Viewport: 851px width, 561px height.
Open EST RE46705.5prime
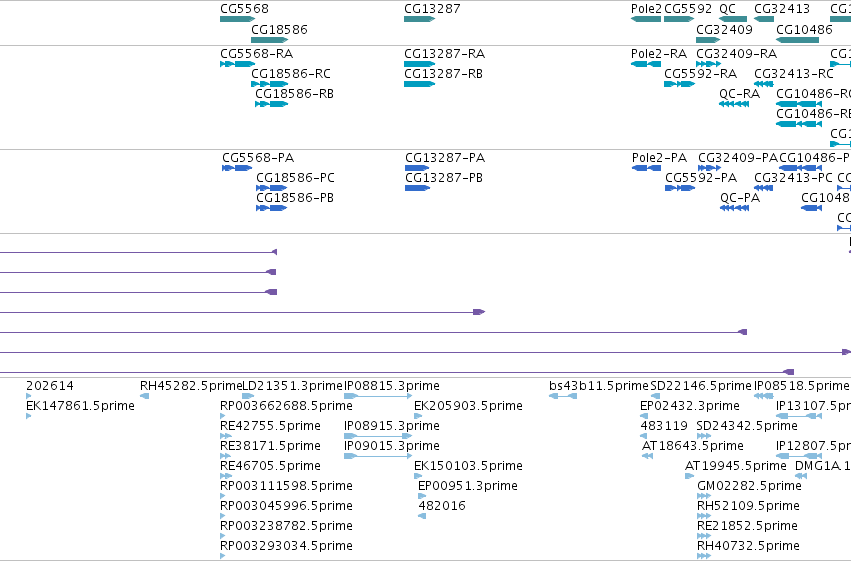point(270,466)
